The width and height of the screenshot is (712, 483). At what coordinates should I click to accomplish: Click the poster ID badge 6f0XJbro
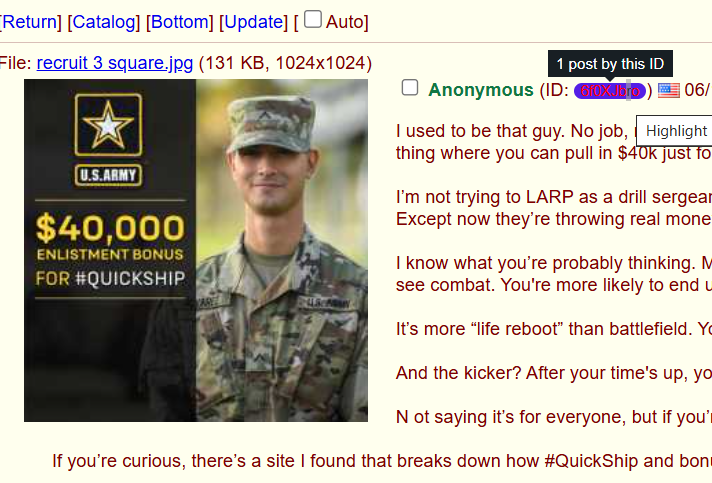point(609,91)
